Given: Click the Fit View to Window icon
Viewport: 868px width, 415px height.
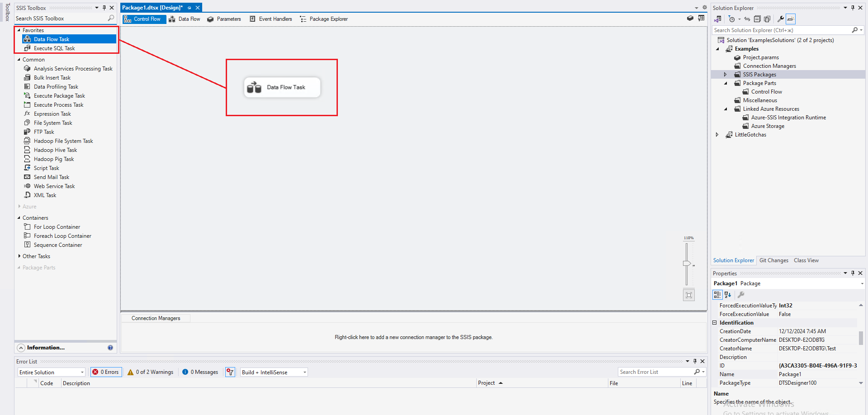Looking at the screenshot, I should 688,295.
